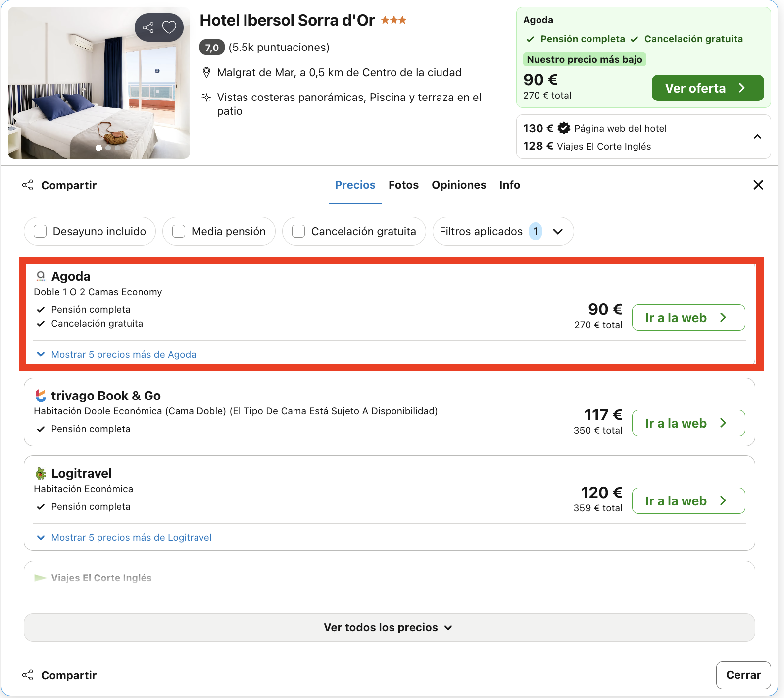Click Ir a la web for trivago Book & Go
The image size is (784, 698).
click(x=688, y=423)
